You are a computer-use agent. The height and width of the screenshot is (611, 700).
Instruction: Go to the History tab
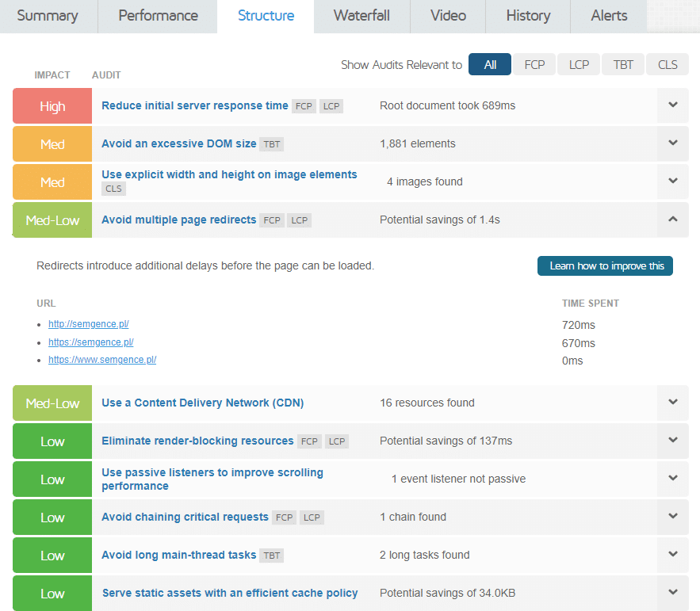click(527, 16)
